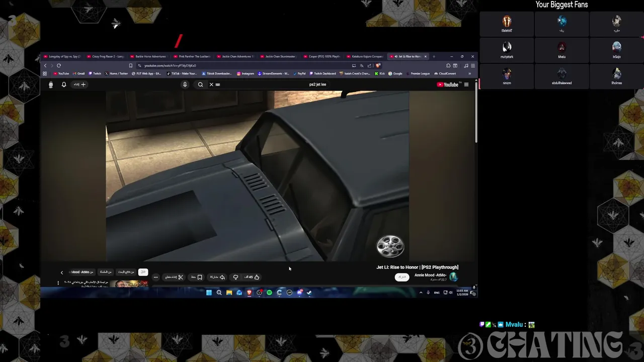Open the browser main menu
Screen dimensions: 644x362
click(472, 65)
